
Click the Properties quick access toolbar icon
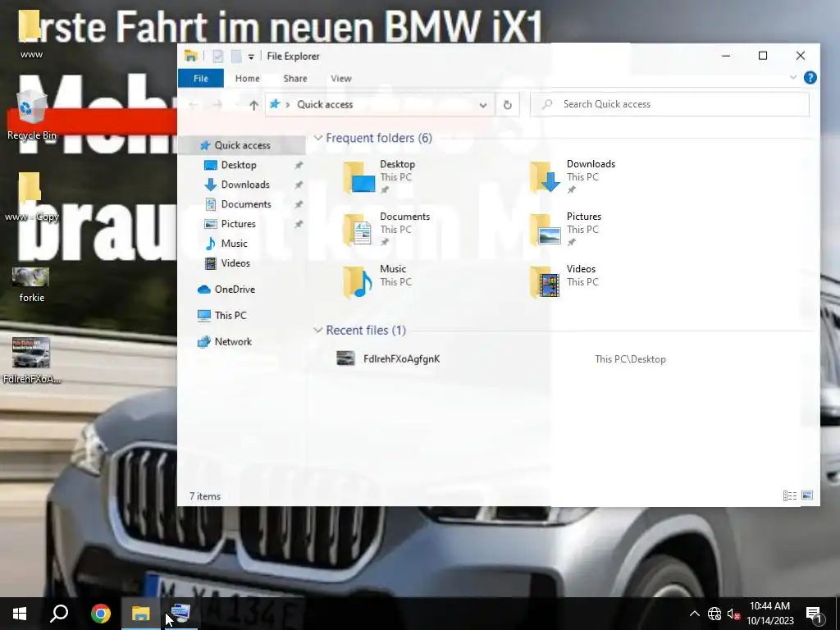point(218,56)
